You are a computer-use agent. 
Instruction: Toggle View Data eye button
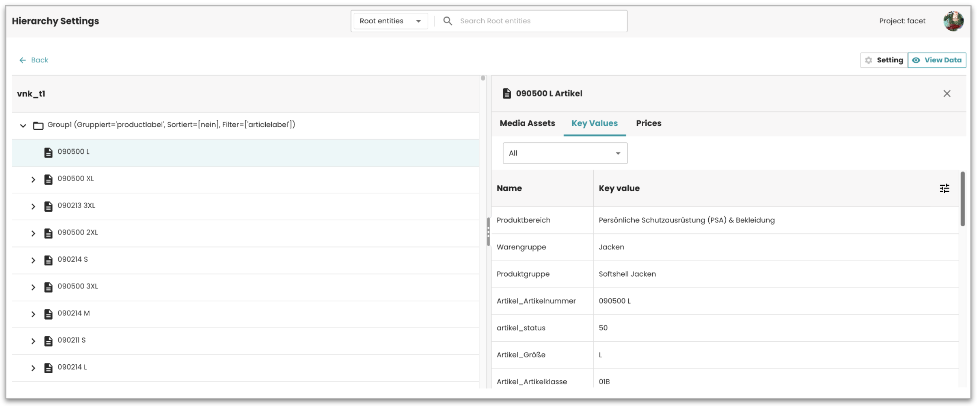coord(936,60)
